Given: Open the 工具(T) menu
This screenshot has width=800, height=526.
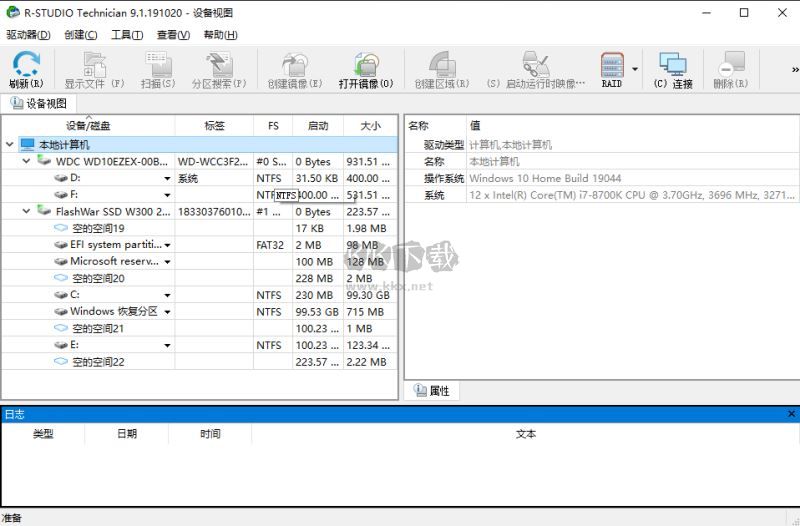Looking at the screenshot, I should 127,34.
